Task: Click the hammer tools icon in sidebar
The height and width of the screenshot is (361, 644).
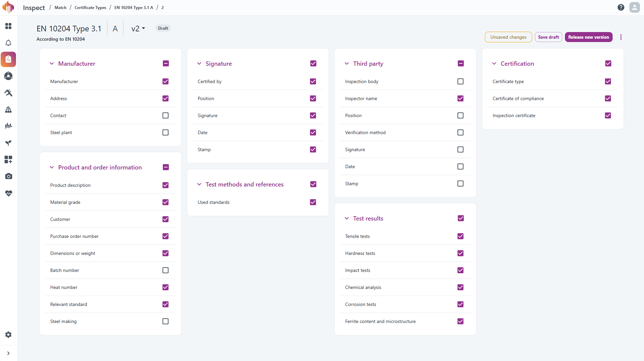Action: [8, 93]
